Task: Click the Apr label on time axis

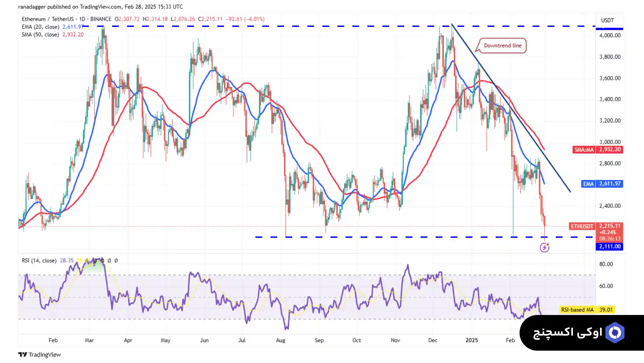Action: click(x=128, y=340)
